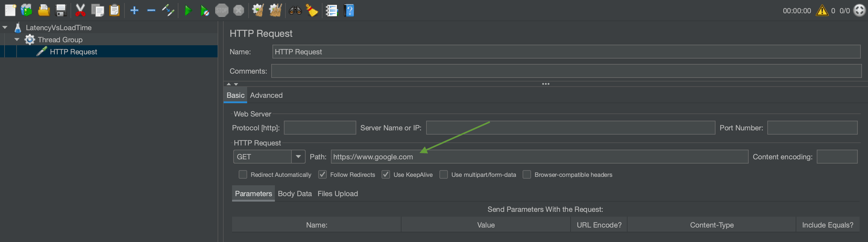Switch to the Advanced tab
Screen dimensions: 868x242
(x=266, y=95)
